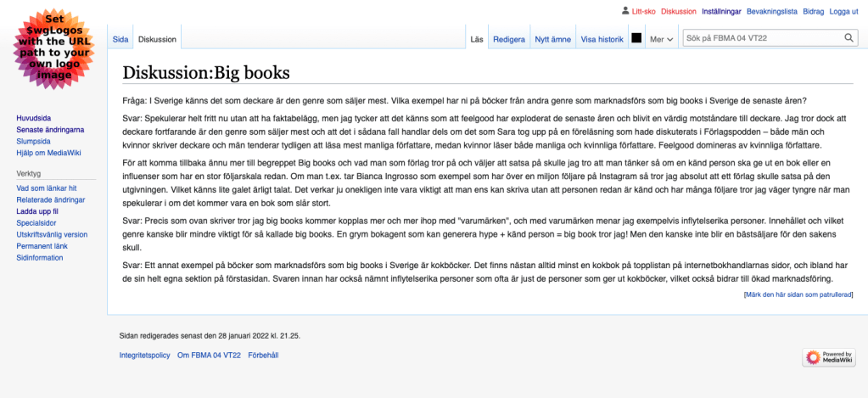
Task: Open Visa historik tab
Action: 602,39
